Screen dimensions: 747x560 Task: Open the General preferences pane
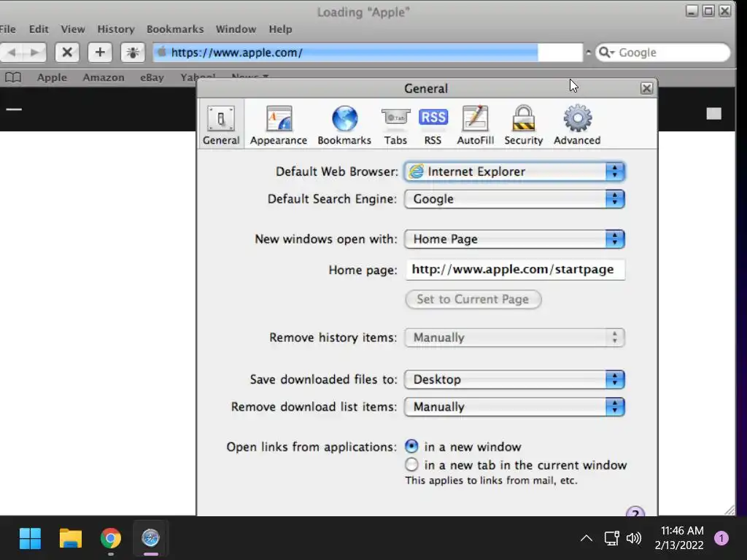pos(221,125)
